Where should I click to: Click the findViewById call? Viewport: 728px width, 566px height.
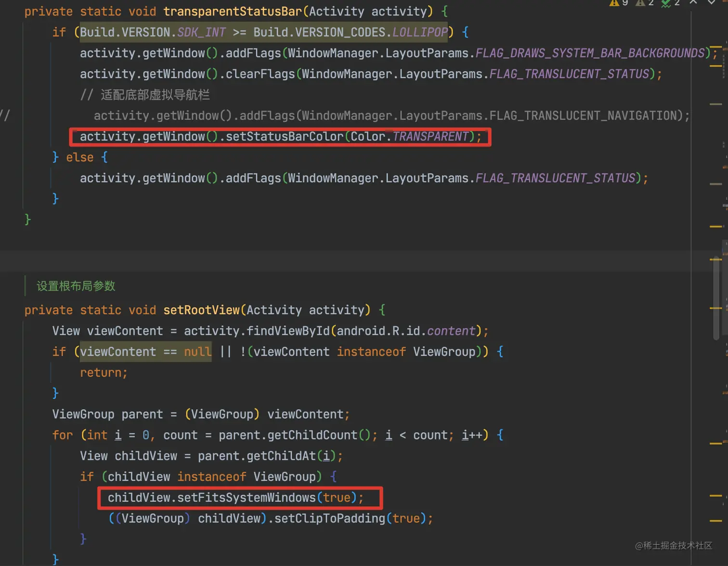point(288,331)
